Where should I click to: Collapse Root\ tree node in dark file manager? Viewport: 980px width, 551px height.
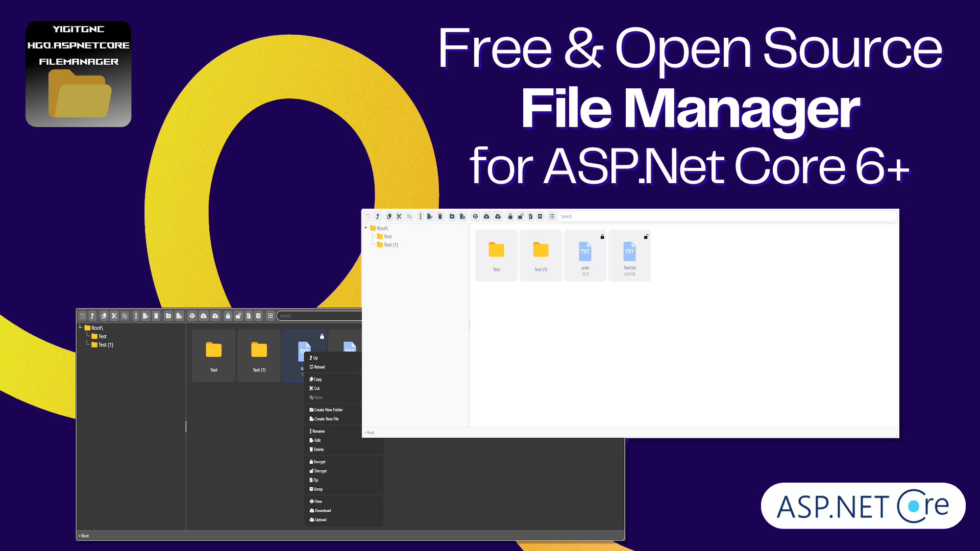pos(80,328)
